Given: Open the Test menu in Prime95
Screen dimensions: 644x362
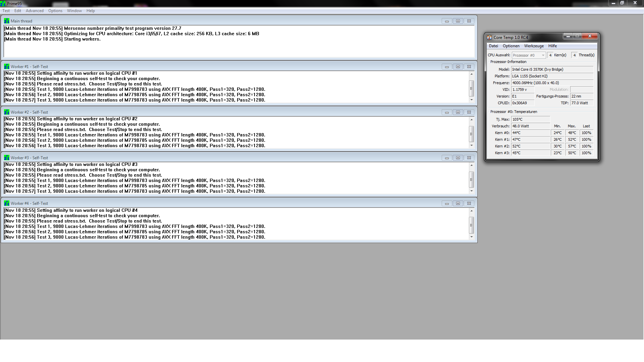Looking at the screenshot, I should click(x=6, y=11).
